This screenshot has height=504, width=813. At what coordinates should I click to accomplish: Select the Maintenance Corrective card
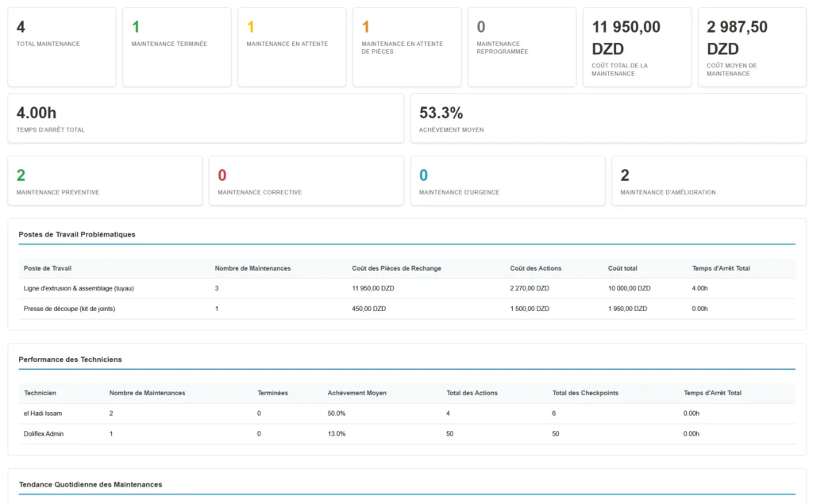tap(306, 180)
